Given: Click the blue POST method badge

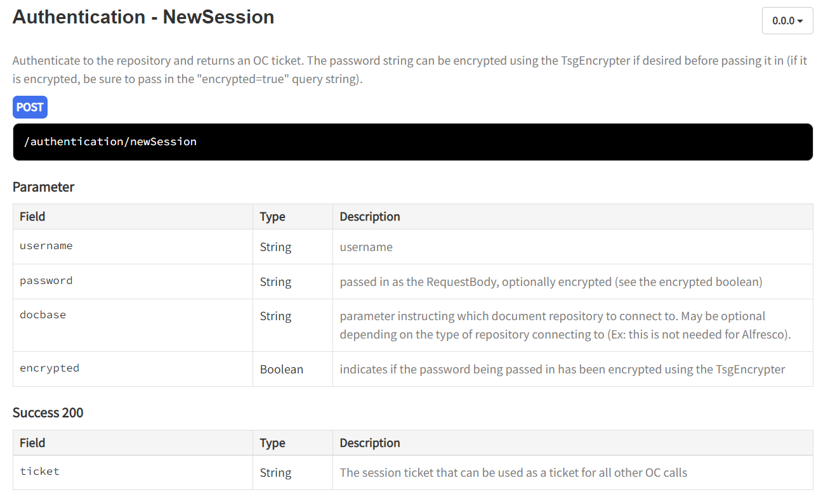Looking at the screenshot, I should [30, 107].
